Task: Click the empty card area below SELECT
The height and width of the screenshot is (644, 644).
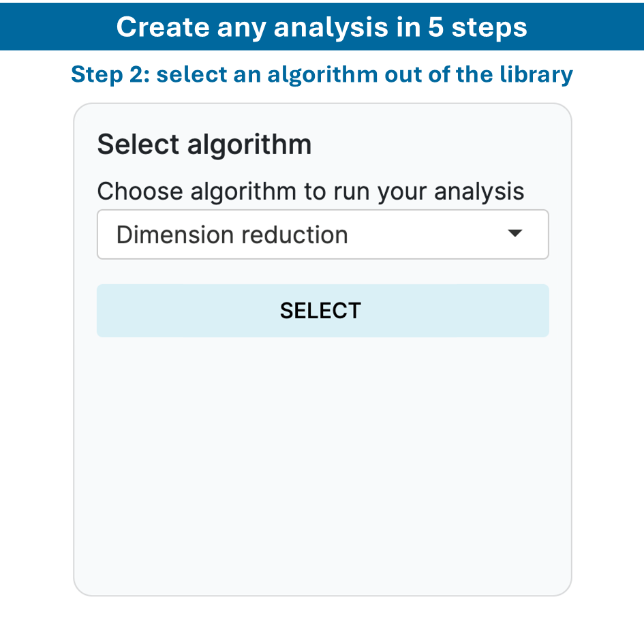Action: pos(322,463)
